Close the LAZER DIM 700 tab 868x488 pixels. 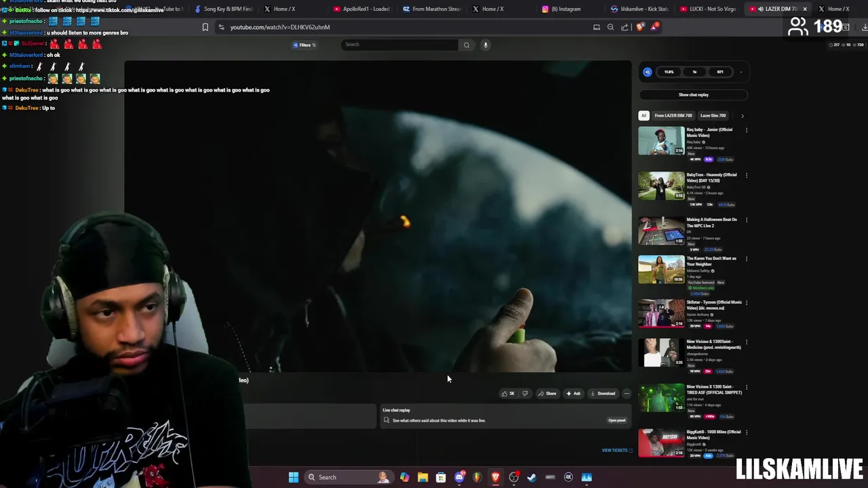pyautogui.click(x=805, y=9)
